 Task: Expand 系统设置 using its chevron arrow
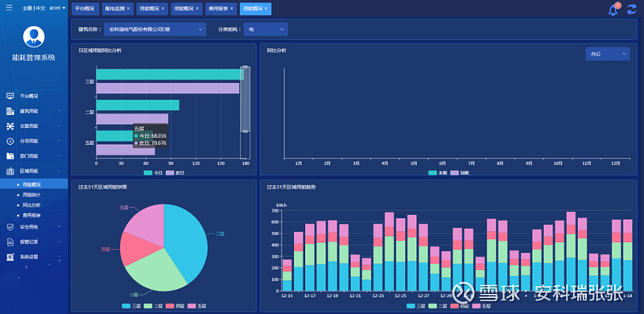(59, 257)
